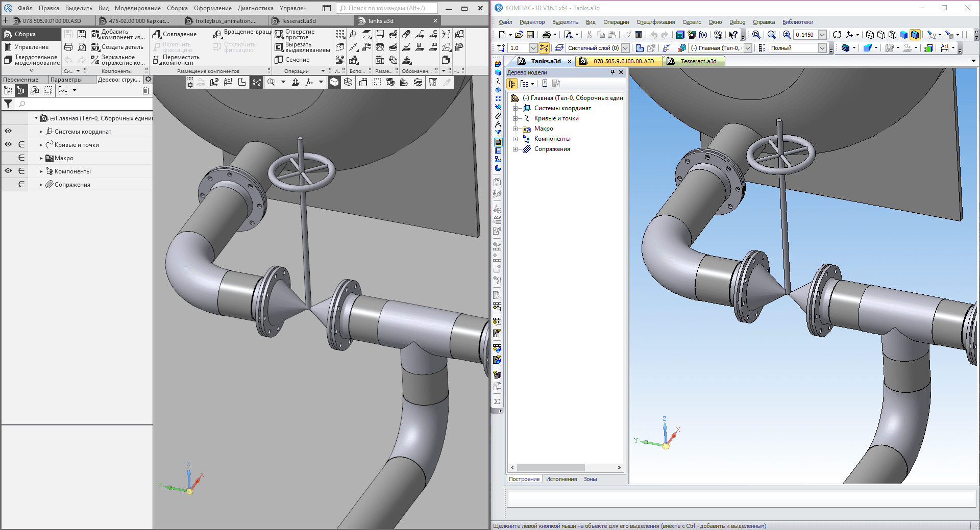Viewport: 980px width, 530px height.
Task: Click the rebuild/refresh arrows icon in right toolbar
Action: tap(837, 35)
